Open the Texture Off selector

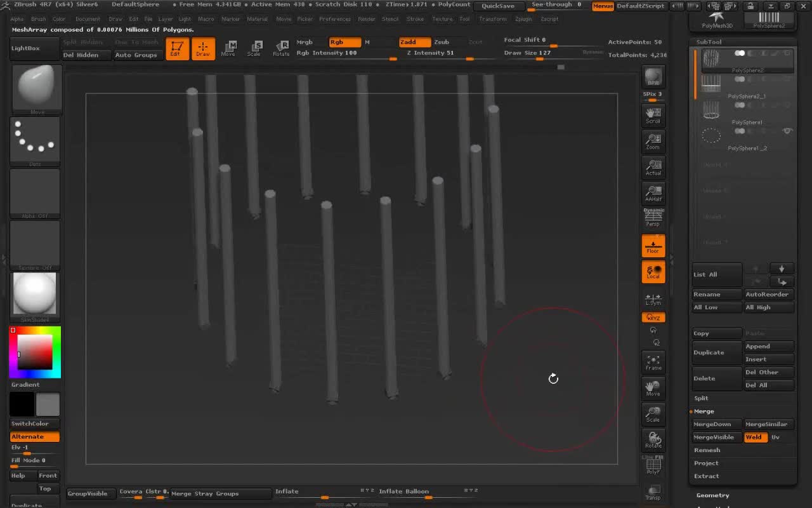click(x=36, y=245)
